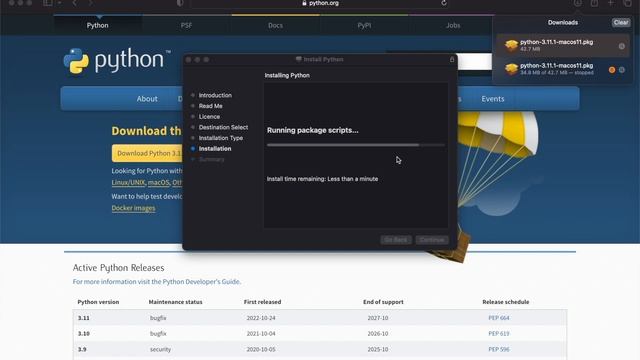
Task: Select the Installation Type step in installer
Action: (221, 138)
